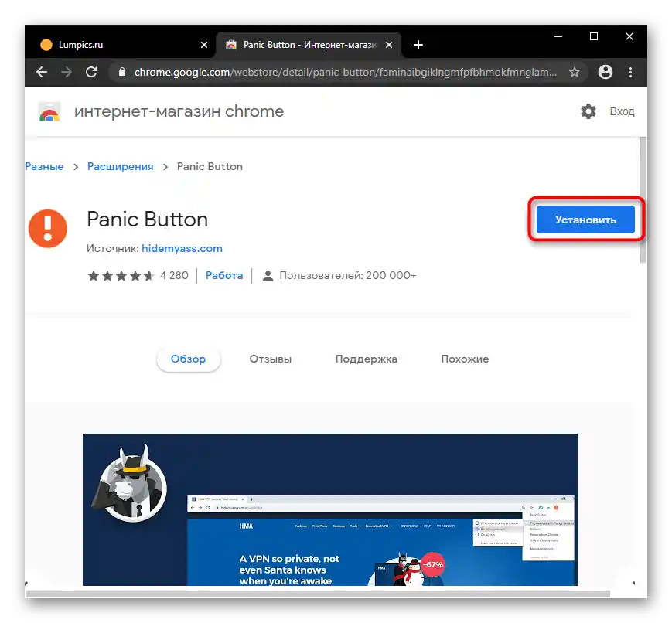This screenshot has width=672, height=623.
Task: Click the users person icon
Action: [x=268, y=275]
